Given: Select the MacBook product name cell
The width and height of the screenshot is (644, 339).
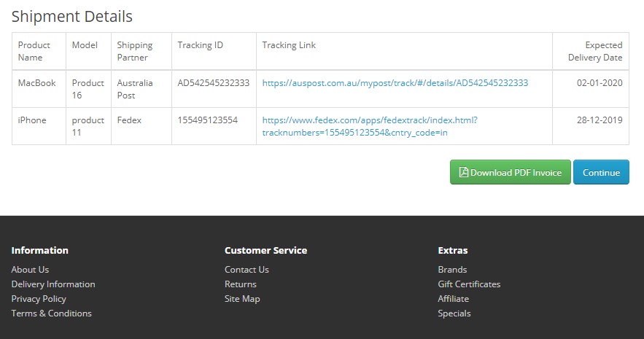Looking at the screenshot, I should 39,89.
